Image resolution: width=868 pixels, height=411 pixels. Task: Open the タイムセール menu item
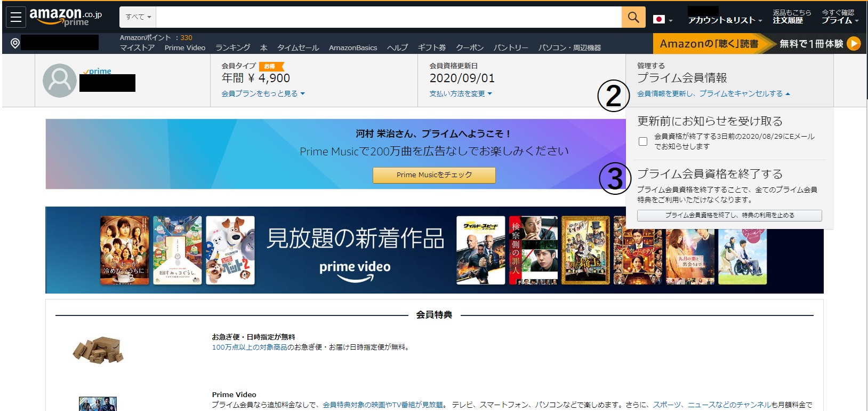298,48
